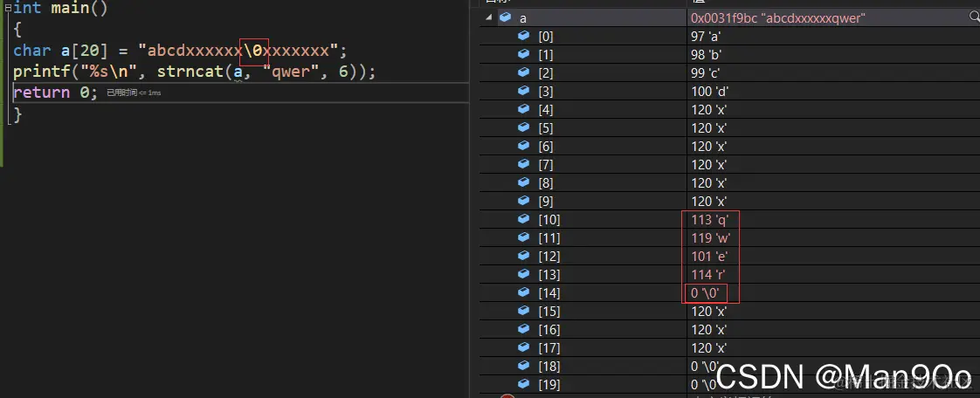Collapse the int main() code block
The height and width of the screenshot is (398, 980).
[x=6, y=9]
